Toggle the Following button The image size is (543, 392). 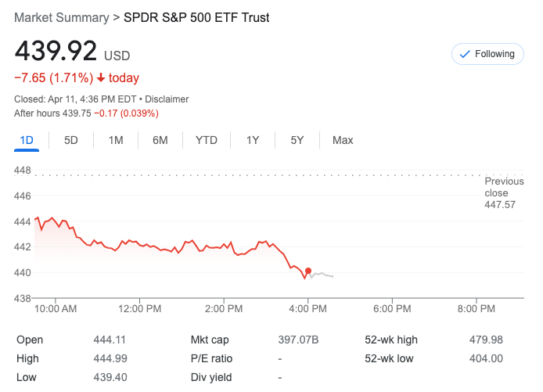[487, 54]
